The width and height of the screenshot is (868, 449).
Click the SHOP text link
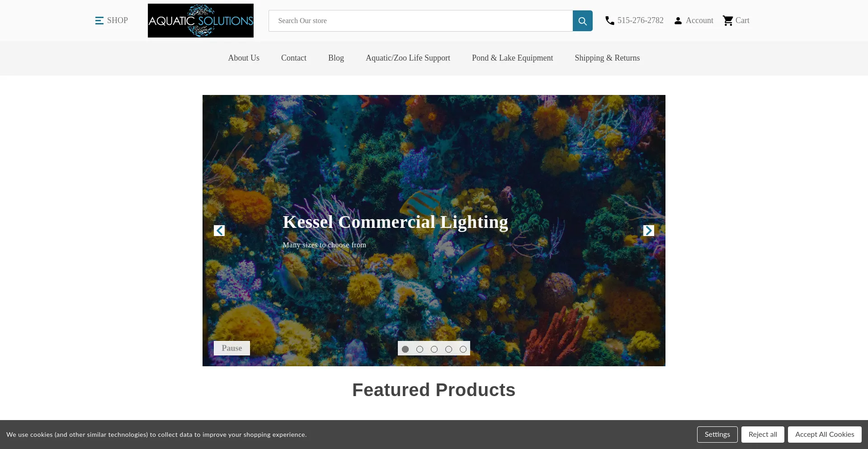coord(118,20)
